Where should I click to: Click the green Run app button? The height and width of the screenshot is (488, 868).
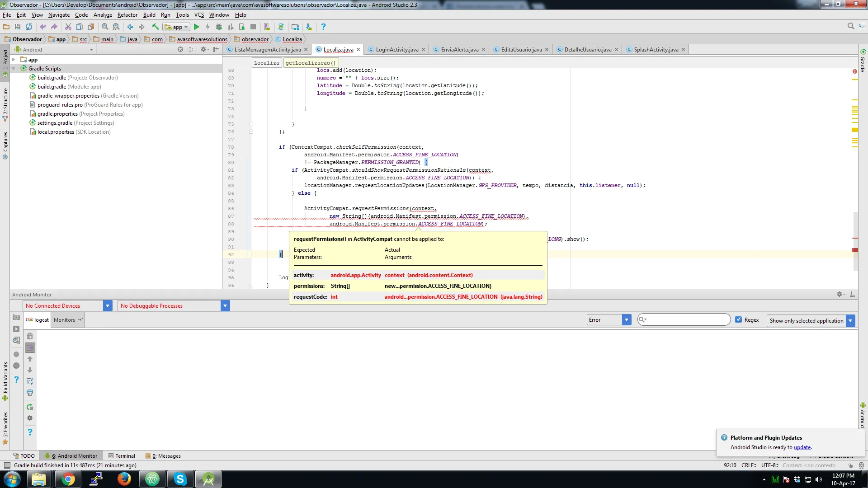pos(196,27)
